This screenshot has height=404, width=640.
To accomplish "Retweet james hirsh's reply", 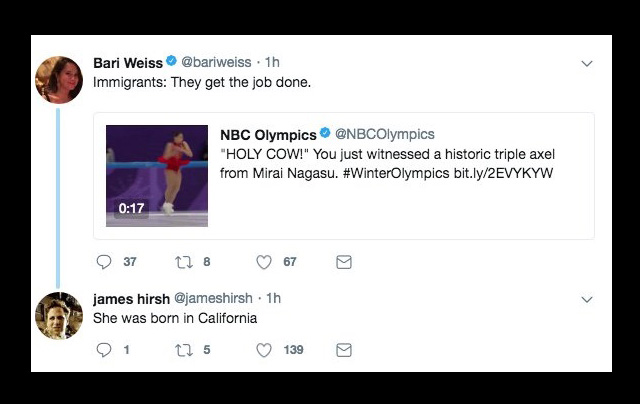I will point(184,350).
